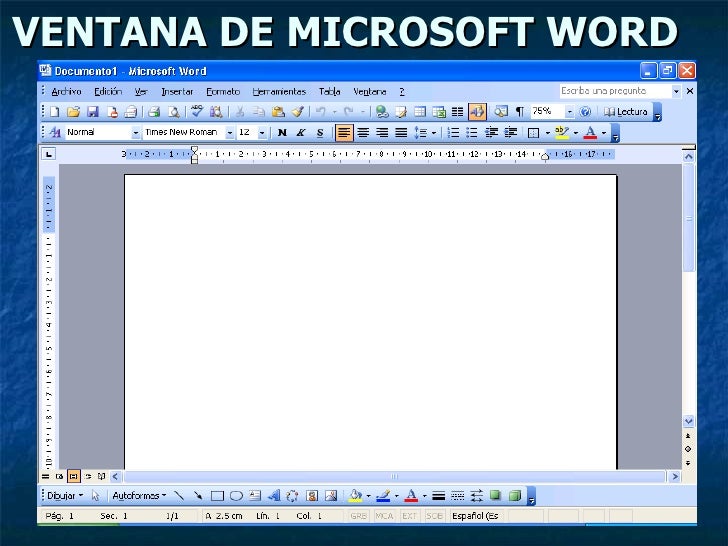
Task: Run the spelling and grammar check icon
Action: 197,111
